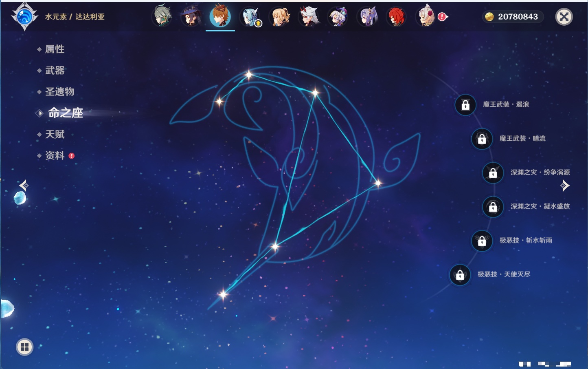The width and height of the screenshot is (588, 369).
Task: Close the character screen with X button
Action: coord(564,17)
